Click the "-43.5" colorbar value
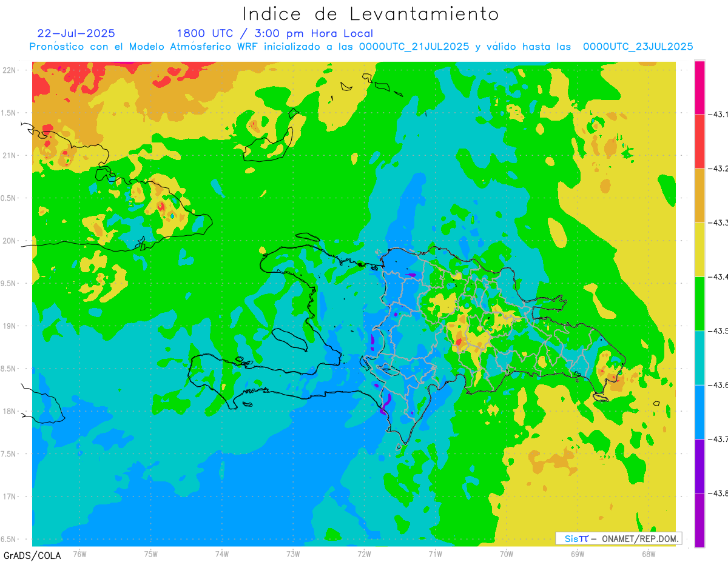Screen dimensions: 728x562 (x=718, y=331)
